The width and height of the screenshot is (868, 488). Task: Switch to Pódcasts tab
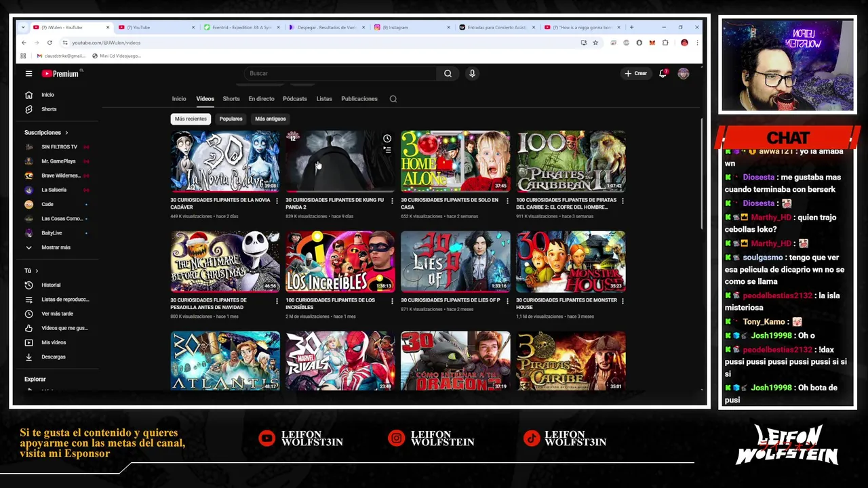pos(295,99)
